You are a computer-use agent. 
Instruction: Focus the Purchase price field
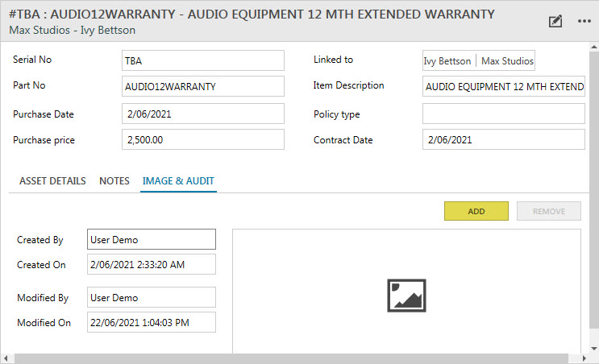point(203,139)
